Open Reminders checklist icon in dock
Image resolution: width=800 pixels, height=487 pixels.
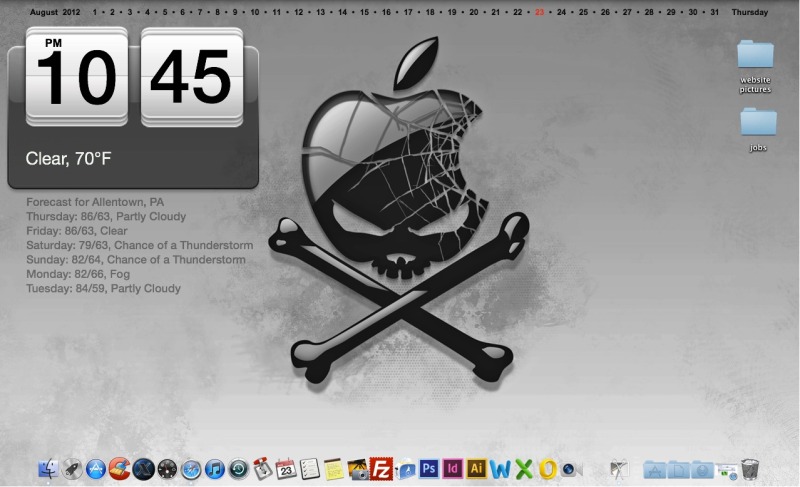310,469
